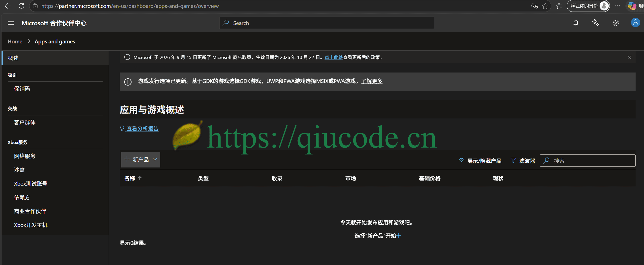Open Partner Center settings gear

pos(615,23)
